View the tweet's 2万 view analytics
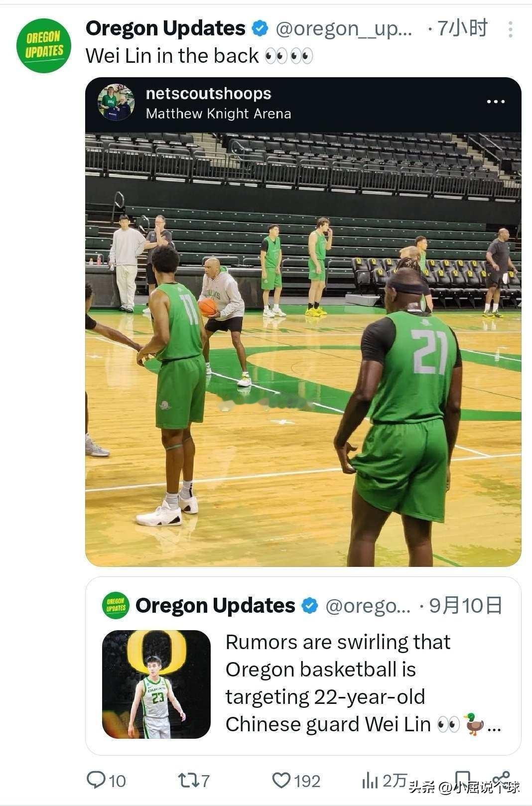The image size is (532, 806). coord(385,780)
